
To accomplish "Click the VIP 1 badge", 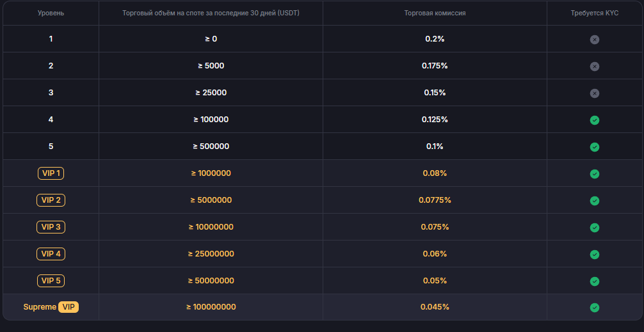I will click(51, 173).
